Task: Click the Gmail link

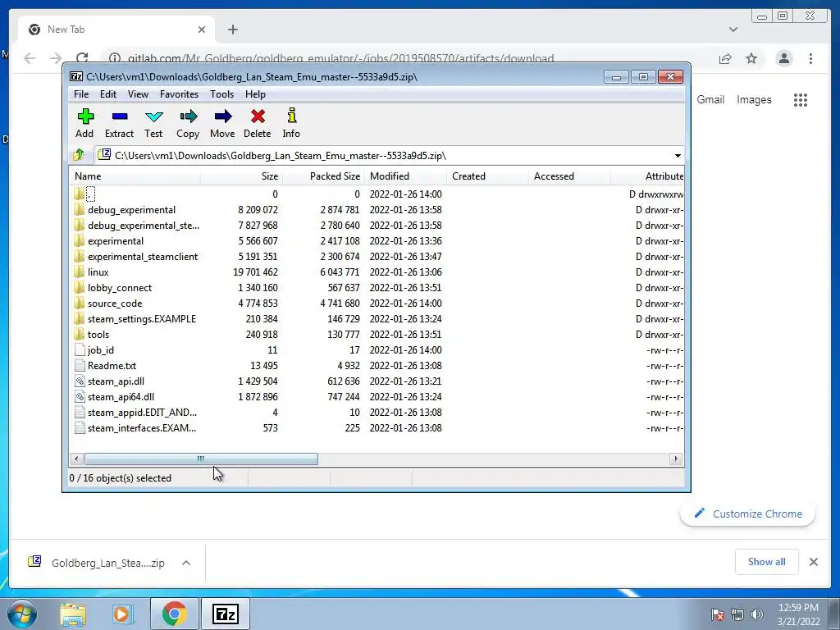Action: tap(710, 99)
